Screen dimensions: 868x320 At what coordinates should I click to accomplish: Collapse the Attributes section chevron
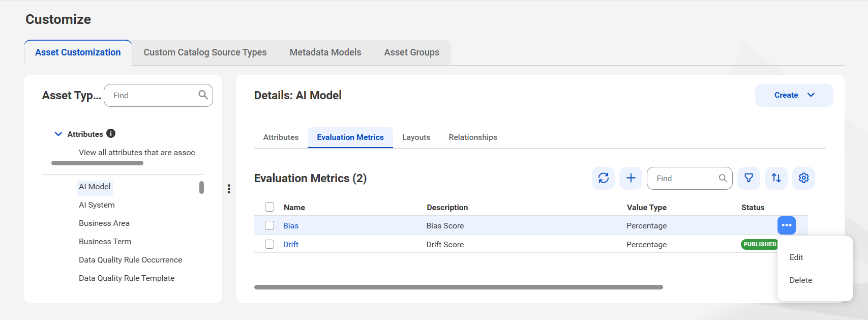[x=58, y=134]
